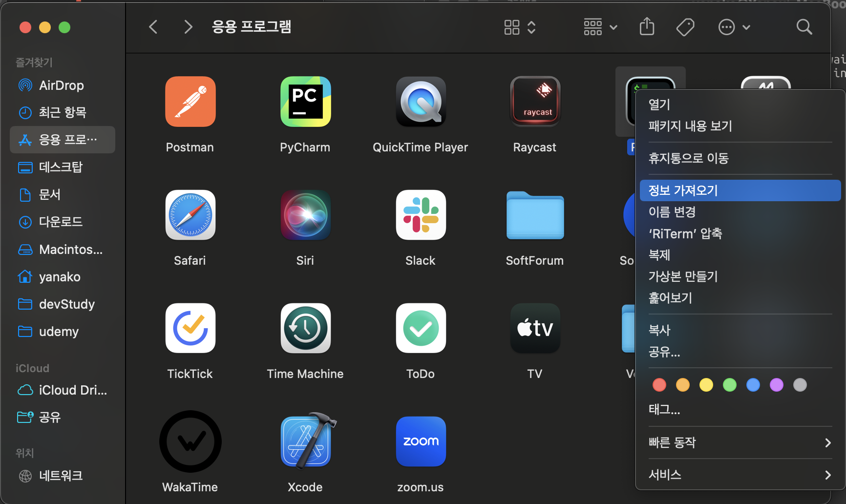
Task: Choose 복제 in the context menu
Action: click(740, 255)
